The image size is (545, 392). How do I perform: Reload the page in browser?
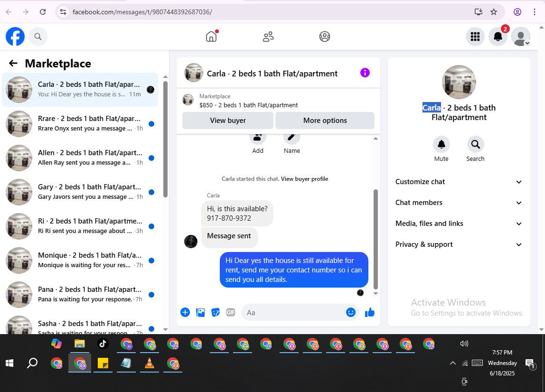tap(42, 12)
